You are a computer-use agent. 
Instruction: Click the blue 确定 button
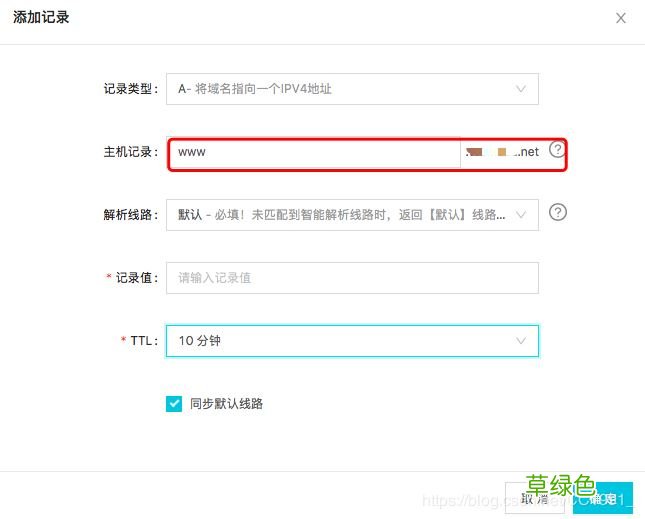(603, 499)
